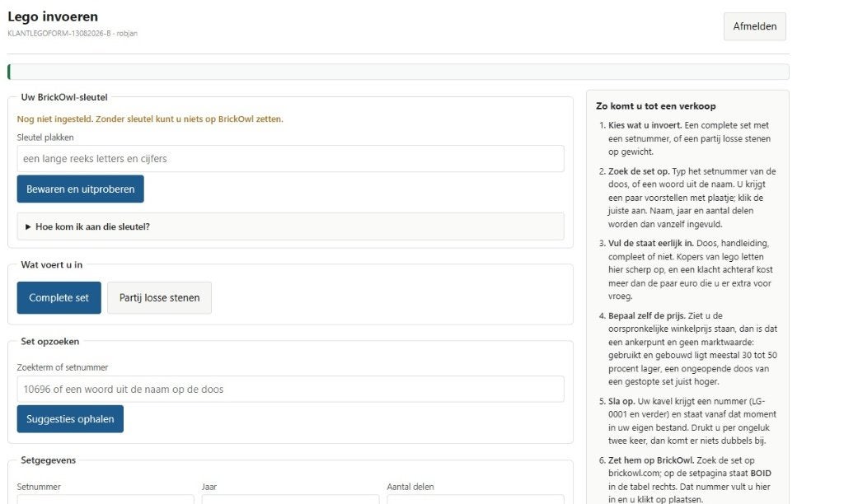Click Bewaren en uitproberen button

coord(80,189)
